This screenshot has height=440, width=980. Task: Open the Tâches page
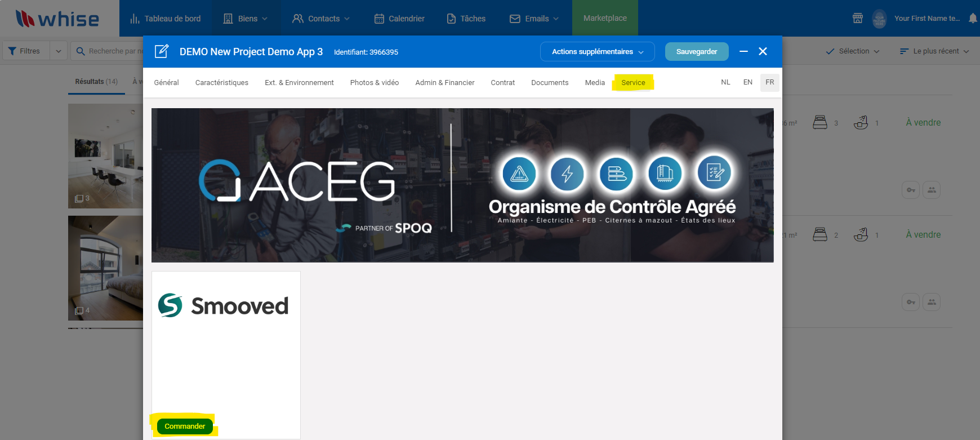click(466, 19)
